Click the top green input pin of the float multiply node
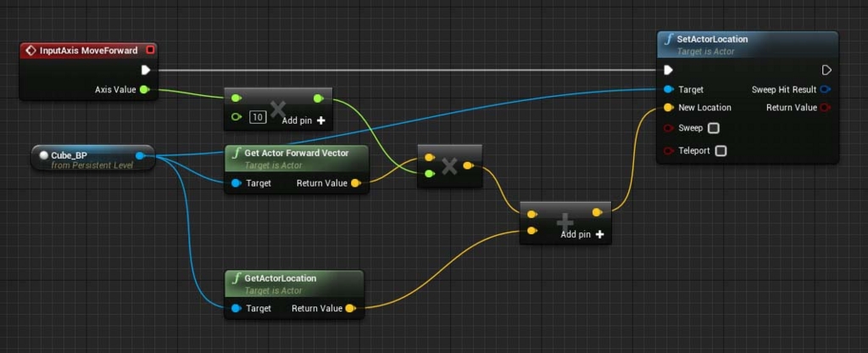The image size is (868, 353). tap(236, 98)
